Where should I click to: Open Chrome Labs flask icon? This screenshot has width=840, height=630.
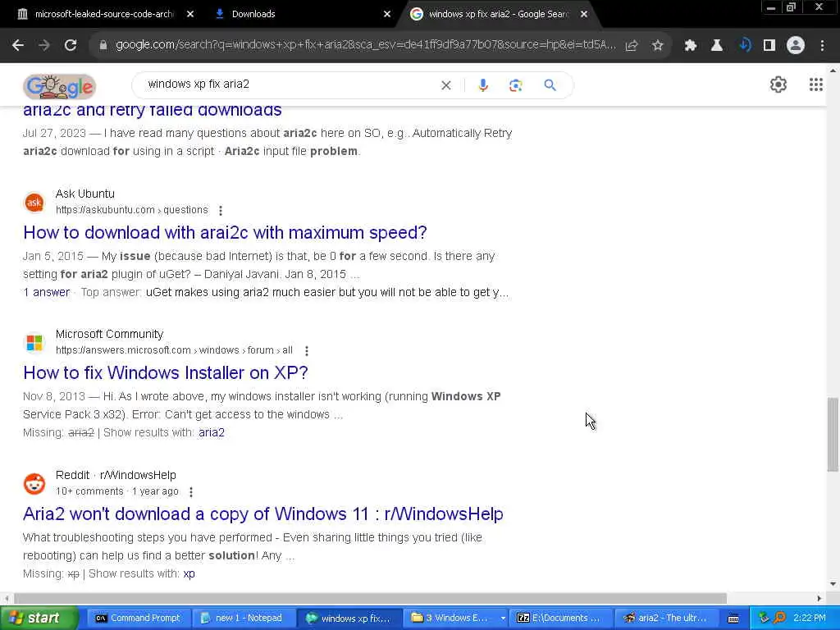(717, 46)
